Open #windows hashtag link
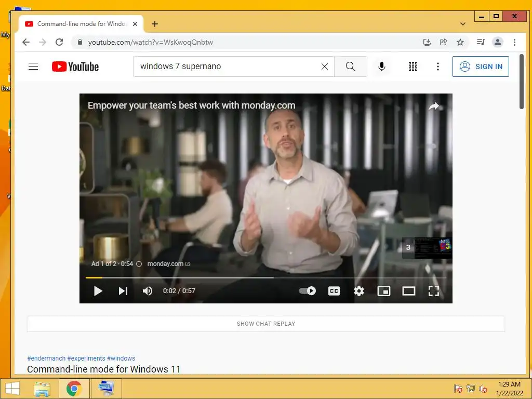 tap(121, 358)
